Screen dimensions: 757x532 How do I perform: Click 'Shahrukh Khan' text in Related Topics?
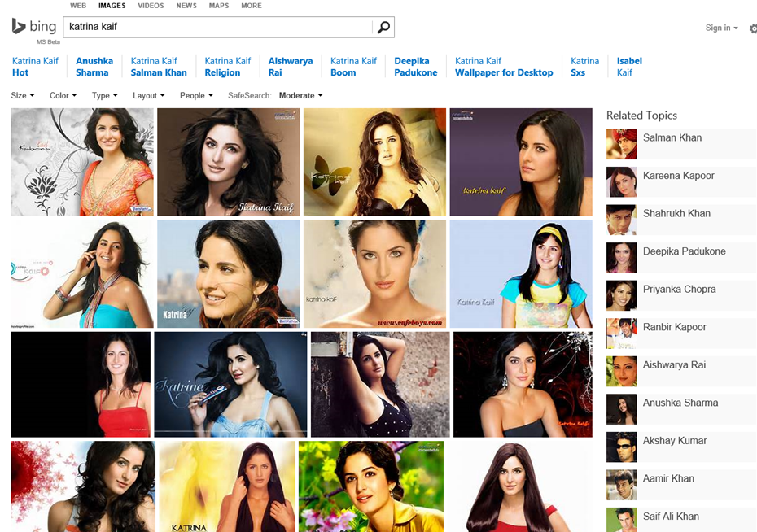(x=676, y=214)
